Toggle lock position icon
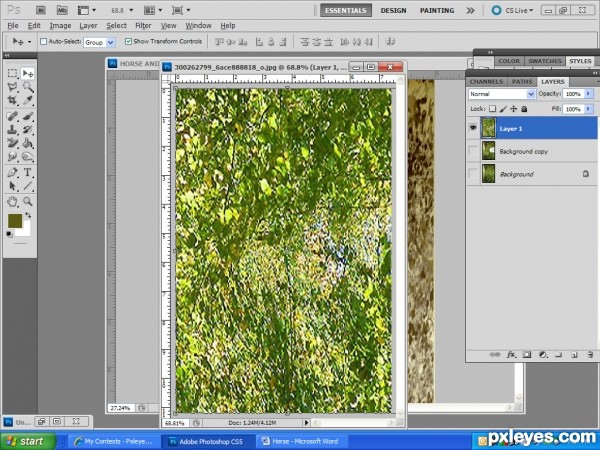The image size is (600, 450). (x=514, y=109)
